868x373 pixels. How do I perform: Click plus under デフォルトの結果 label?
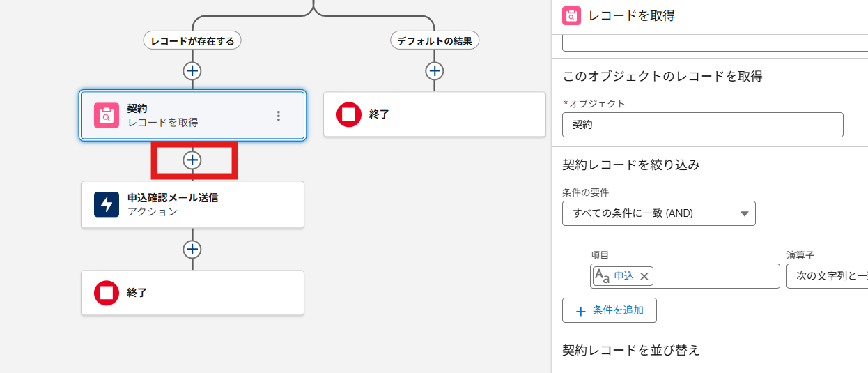[x=435, y=70]
